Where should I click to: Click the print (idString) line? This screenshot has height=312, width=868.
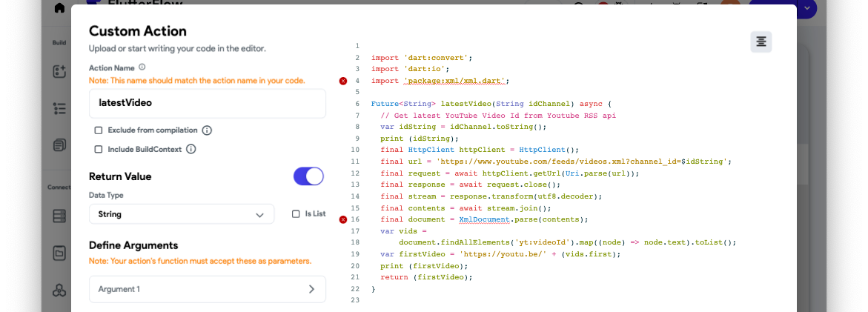(x=420, y=139)
